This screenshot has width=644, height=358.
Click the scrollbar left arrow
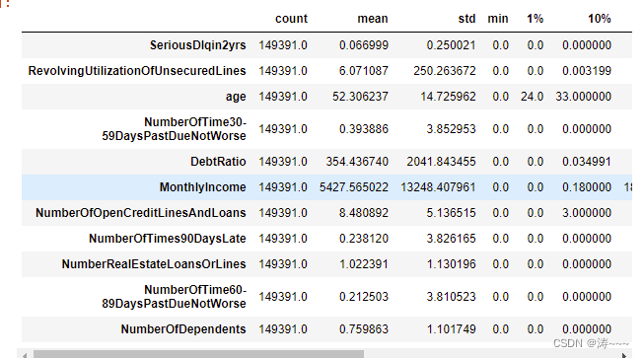(x=25, y=355)
